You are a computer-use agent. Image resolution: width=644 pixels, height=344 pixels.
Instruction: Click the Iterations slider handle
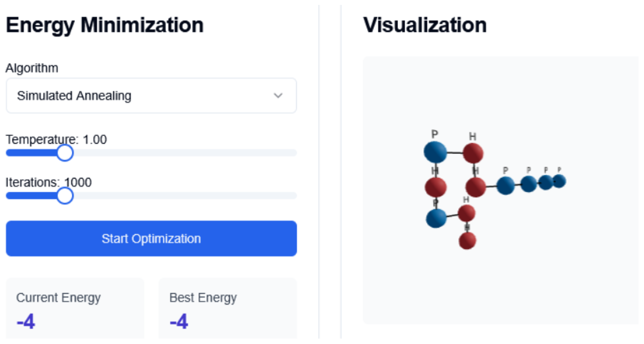65,196
